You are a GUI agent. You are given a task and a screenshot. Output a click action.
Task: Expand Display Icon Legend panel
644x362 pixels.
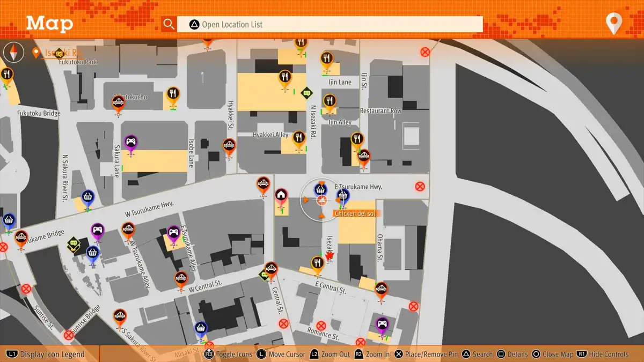46,354
